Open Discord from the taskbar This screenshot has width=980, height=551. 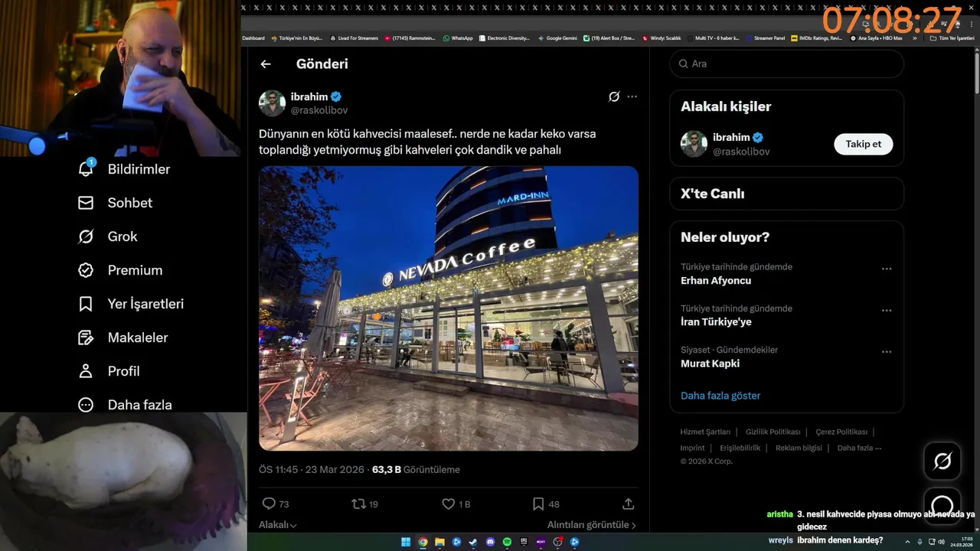point(490,543)
